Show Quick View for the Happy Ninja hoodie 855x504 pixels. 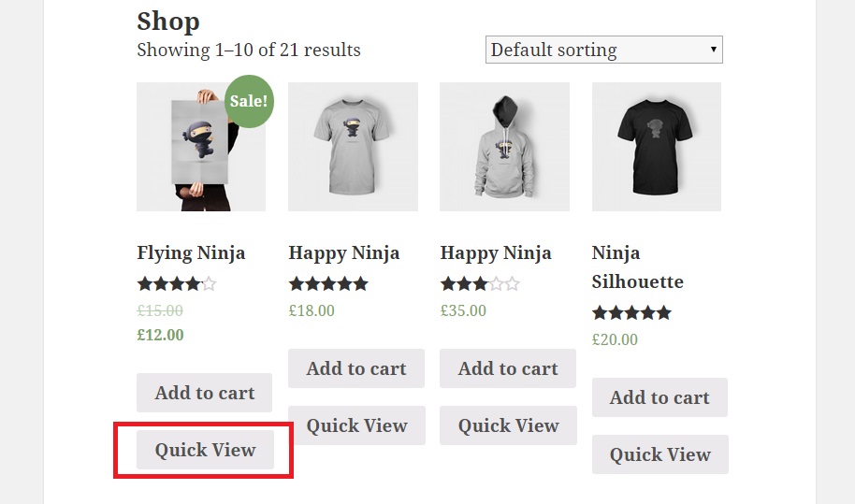(508, 425)
